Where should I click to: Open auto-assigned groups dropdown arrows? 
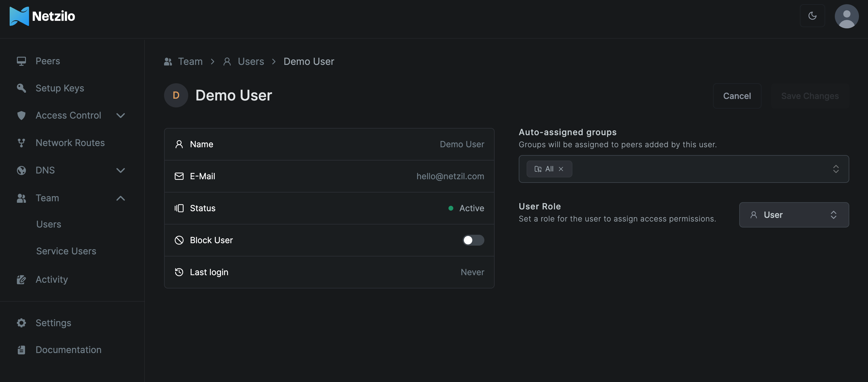[836, 169]
